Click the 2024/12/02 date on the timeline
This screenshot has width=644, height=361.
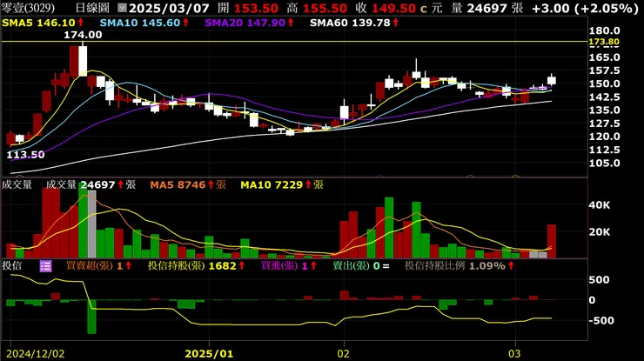click(36, 354)
